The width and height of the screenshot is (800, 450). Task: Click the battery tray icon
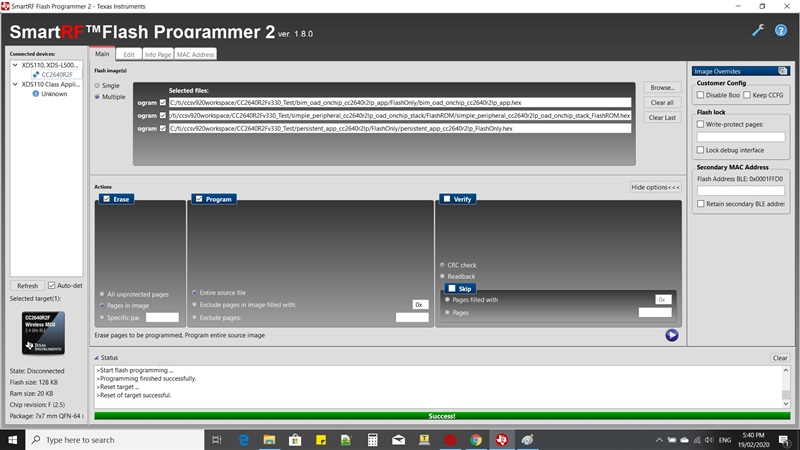(672, 440)
